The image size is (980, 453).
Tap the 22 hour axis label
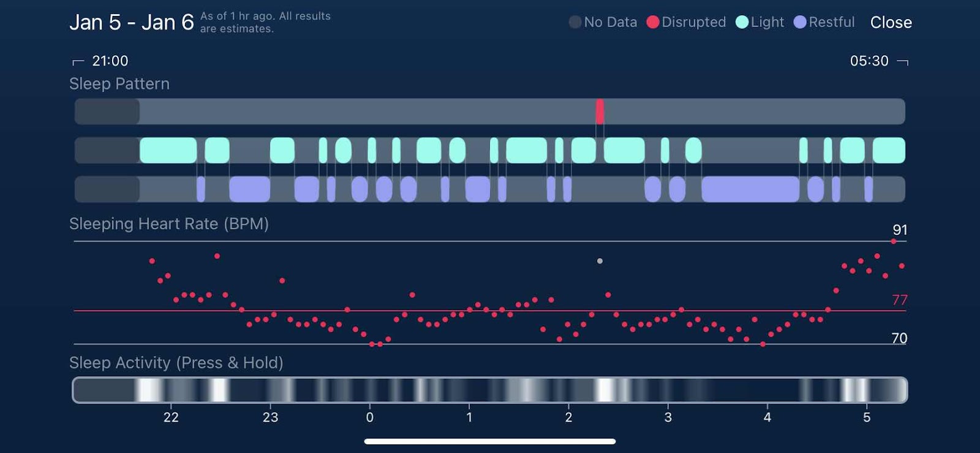[171, 417]
